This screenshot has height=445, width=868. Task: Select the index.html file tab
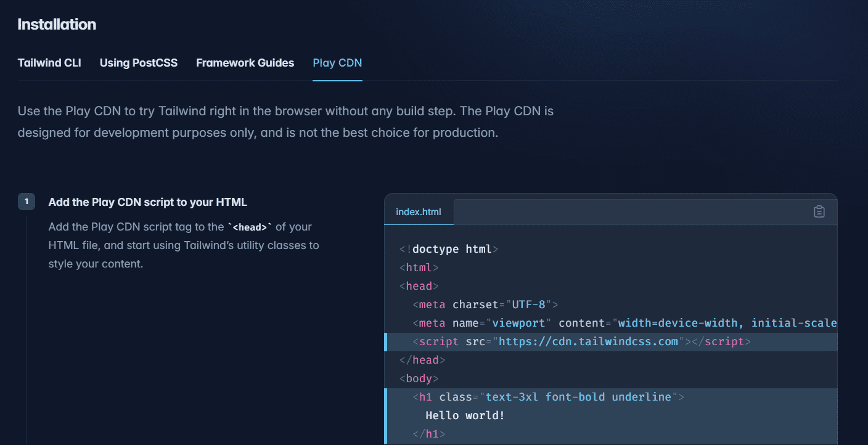coord(419,212)
